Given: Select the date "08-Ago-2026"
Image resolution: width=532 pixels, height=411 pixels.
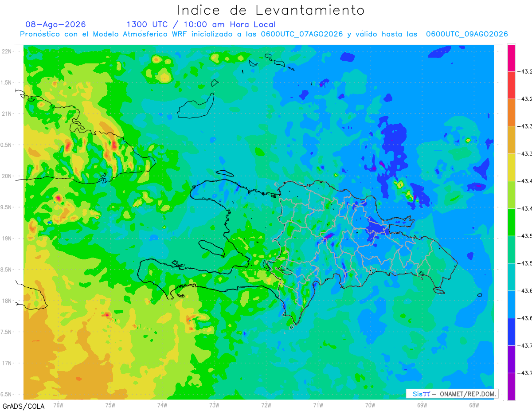Looking at the screenshot, I should [x=56, y=24].
